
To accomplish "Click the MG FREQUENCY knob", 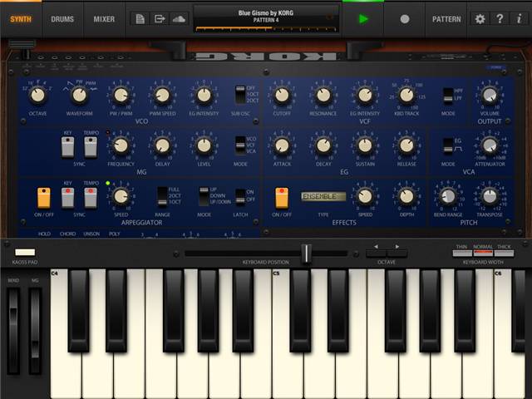I will (x=121, y=145).
